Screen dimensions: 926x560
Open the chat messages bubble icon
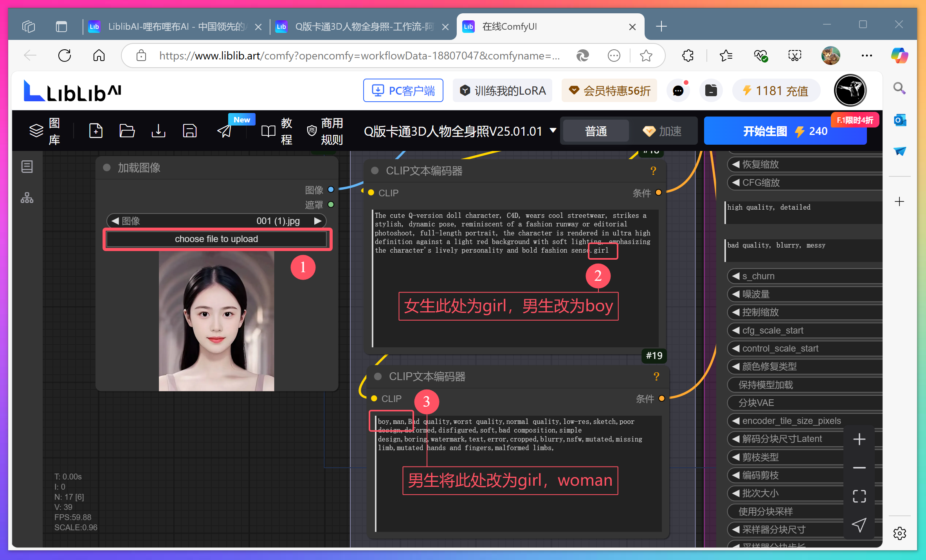(678, 91)
